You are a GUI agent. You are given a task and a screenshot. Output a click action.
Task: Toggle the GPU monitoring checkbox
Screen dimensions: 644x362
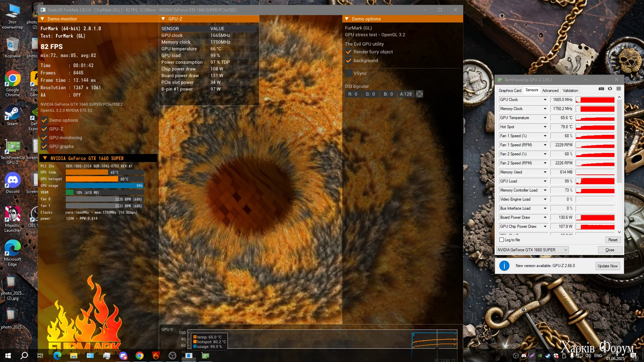point(44,138)
